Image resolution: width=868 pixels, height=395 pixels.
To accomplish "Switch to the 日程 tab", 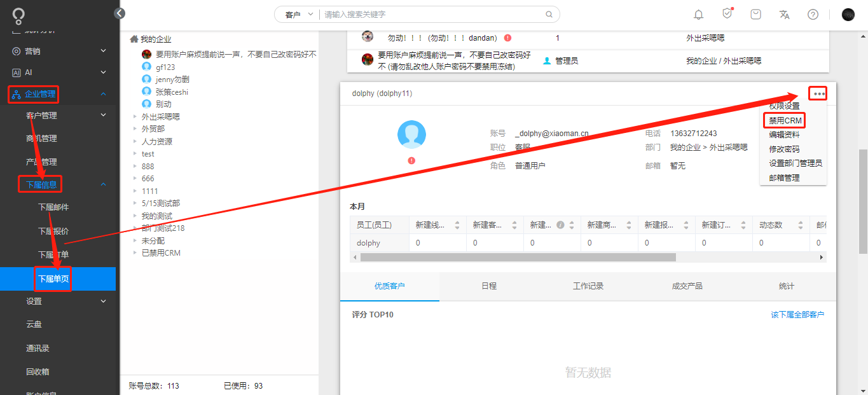I will [490, 286].
